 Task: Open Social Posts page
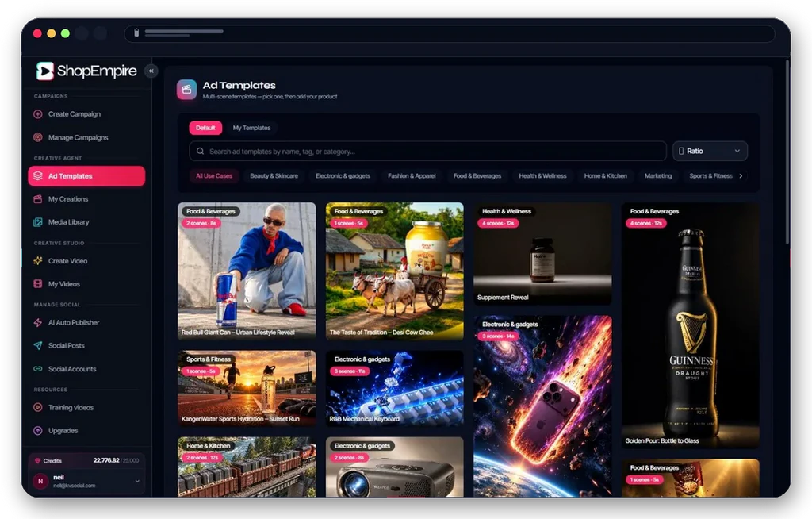pos(86,345)
